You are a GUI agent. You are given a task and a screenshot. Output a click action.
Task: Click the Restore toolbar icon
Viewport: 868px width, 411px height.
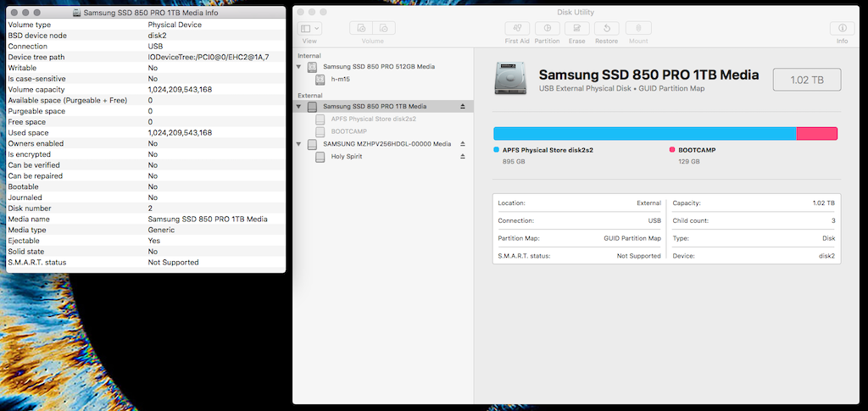(x=607, y=28)
